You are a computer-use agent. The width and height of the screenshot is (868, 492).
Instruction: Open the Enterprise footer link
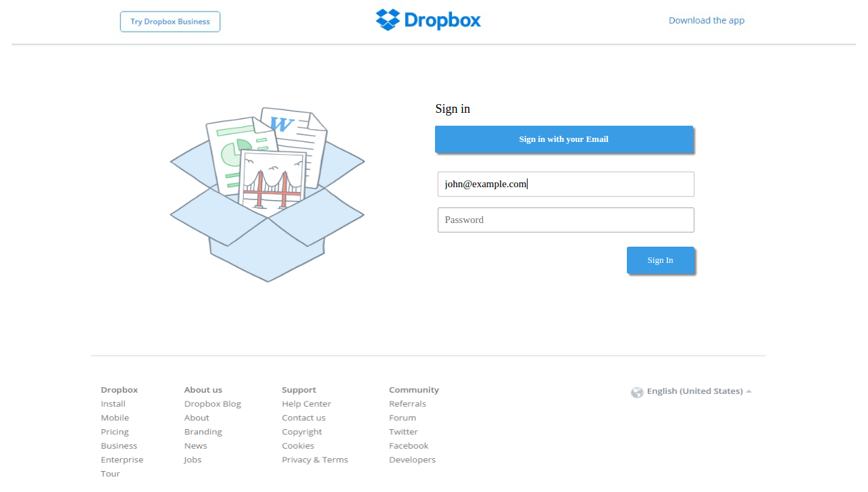pyautogui.click(x=122, y=460)
